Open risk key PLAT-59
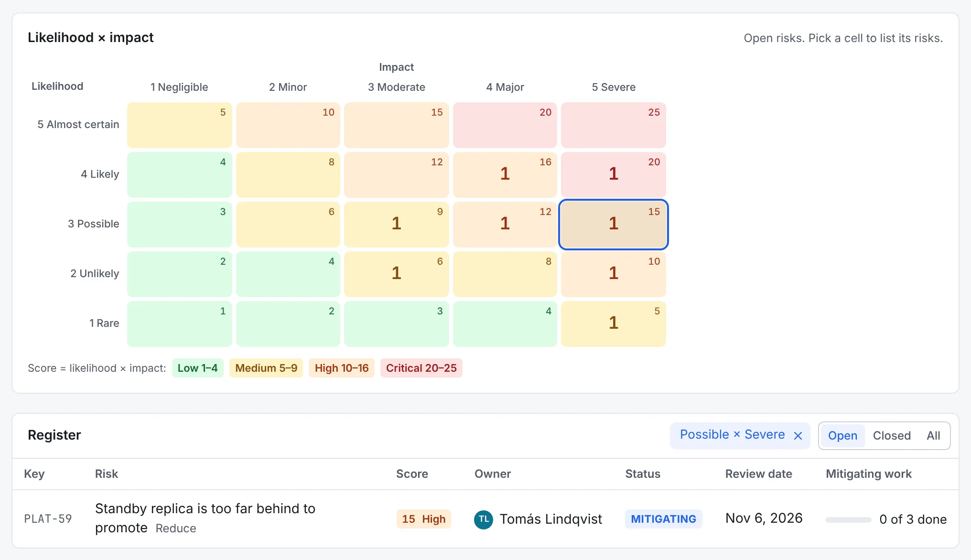Image resolution: width=971 pixels, height=560 pixels. 48,519
